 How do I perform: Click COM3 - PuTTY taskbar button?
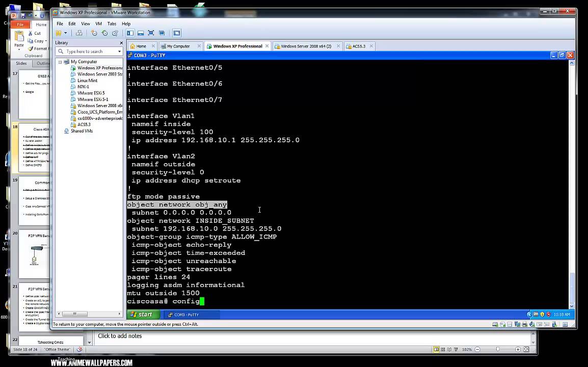pyautogui.click(x=191, y=314)
